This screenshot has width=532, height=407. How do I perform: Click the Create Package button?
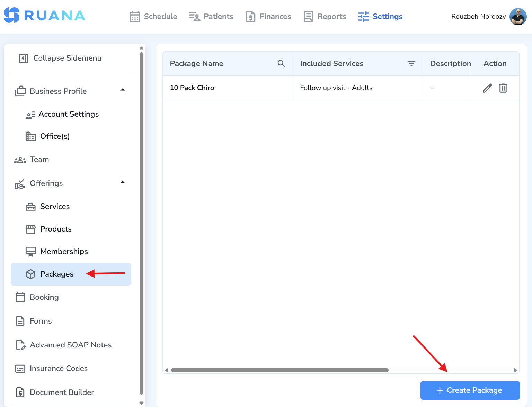[470, 390]
